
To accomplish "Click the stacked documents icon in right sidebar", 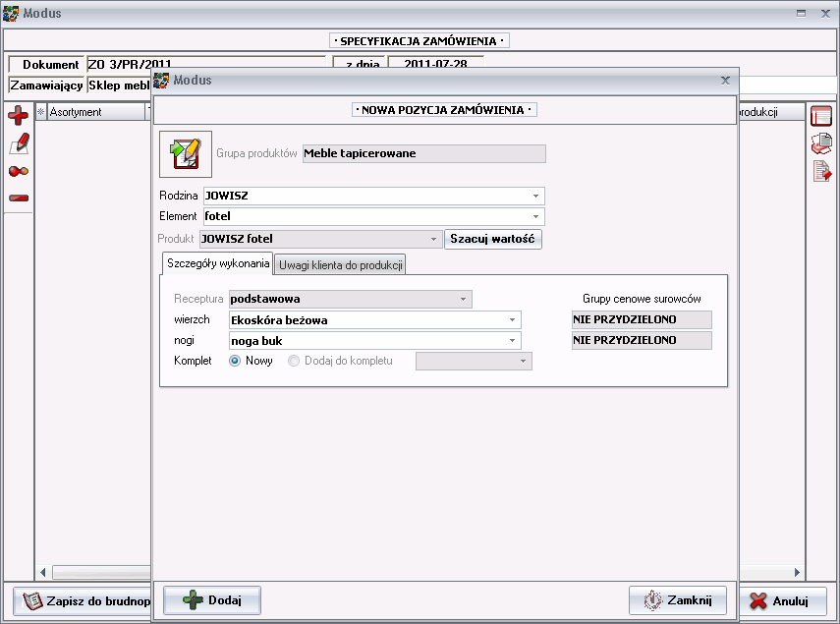I will pos(821,144).
